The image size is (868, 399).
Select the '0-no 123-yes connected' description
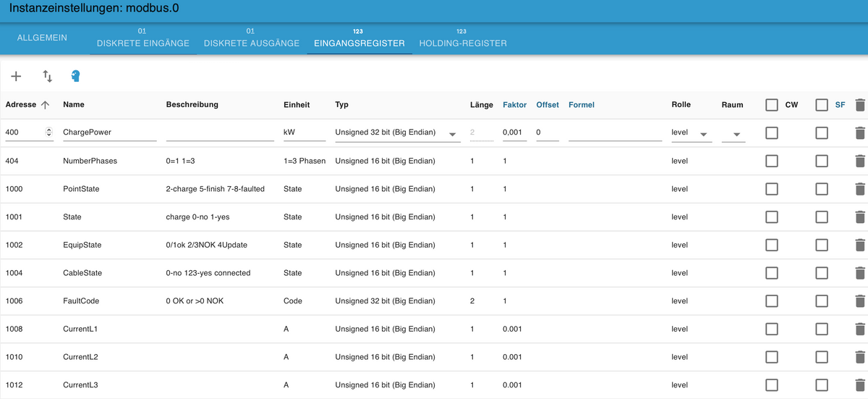(208, 273)
